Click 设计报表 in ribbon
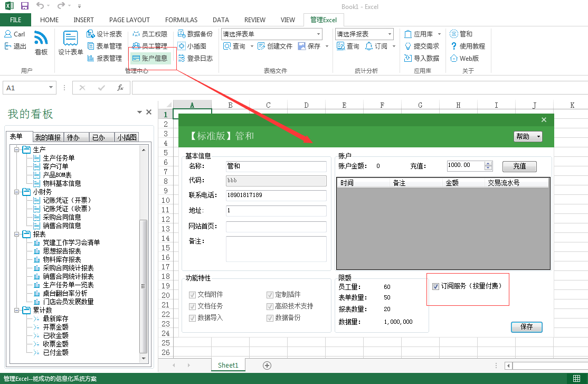 (105, 34)
